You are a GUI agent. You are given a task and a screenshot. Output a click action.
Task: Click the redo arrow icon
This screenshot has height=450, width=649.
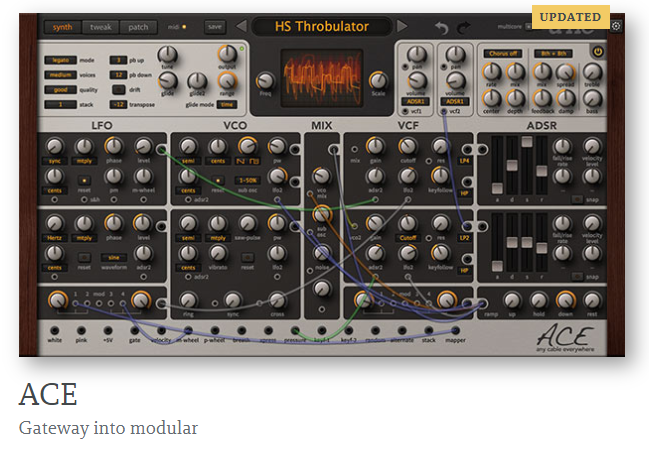click(464, 28)
